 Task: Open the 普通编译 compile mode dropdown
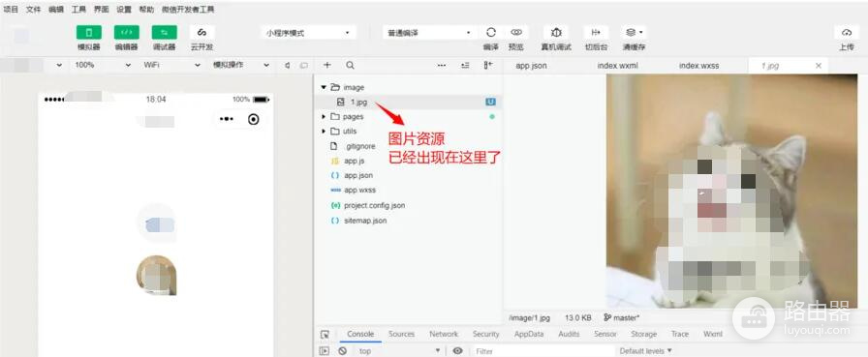(429, 33)
